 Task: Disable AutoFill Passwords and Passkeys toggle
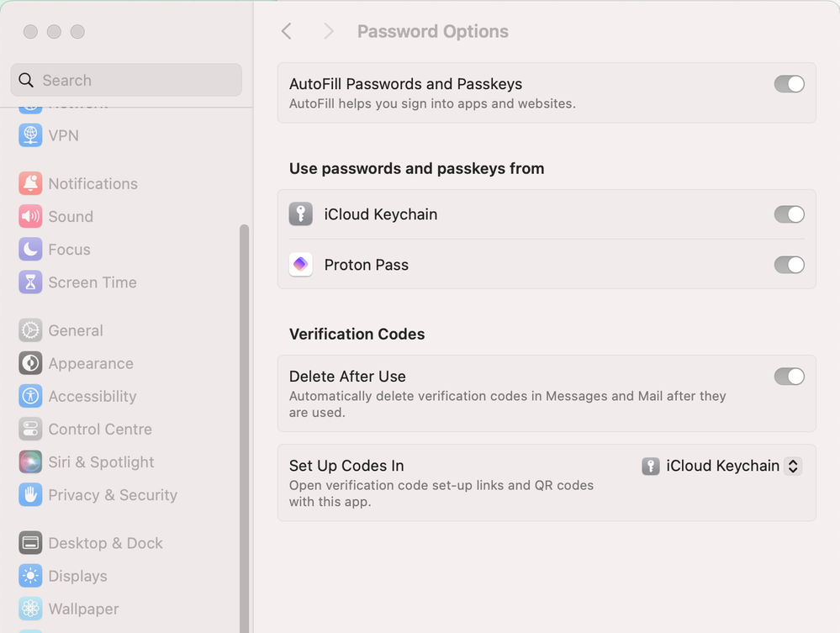click(x=789, y=84)
